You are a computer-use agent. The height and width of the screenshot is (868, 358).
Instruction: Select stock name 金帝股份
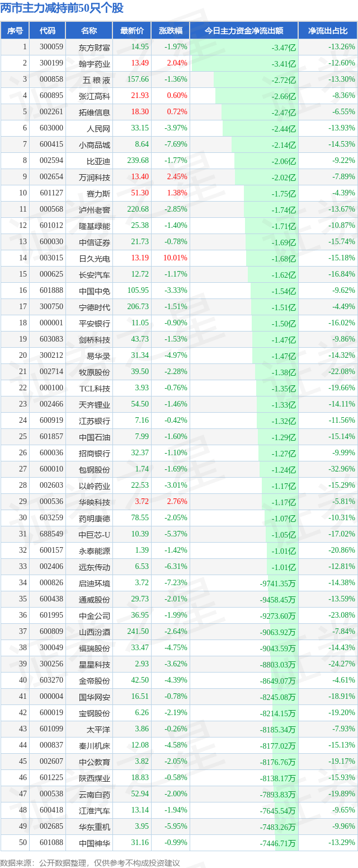pos(95,680)
